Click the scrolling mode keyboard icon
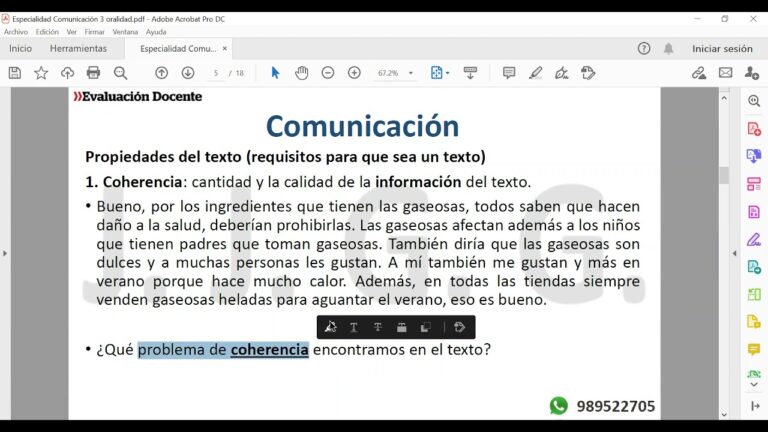The width and height of the screenshot is (768, 432). tap(470, 73)
